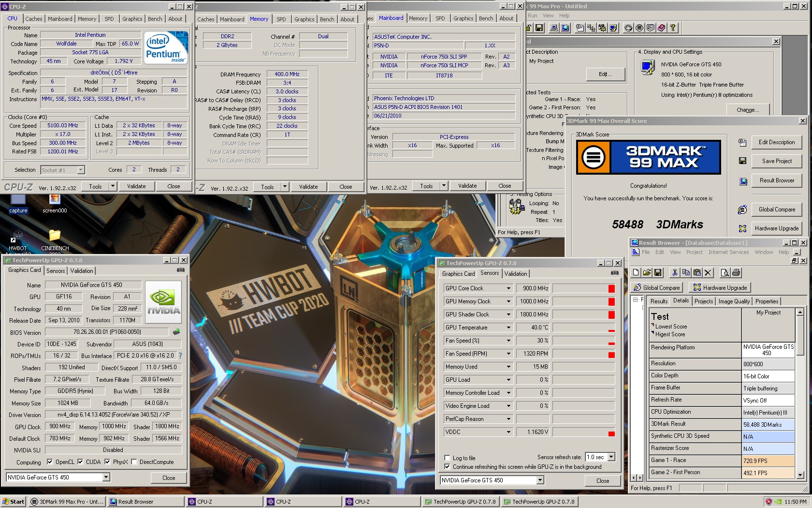Click the purple help book icon in 3DMark toolbar

(x=662, y=28)
